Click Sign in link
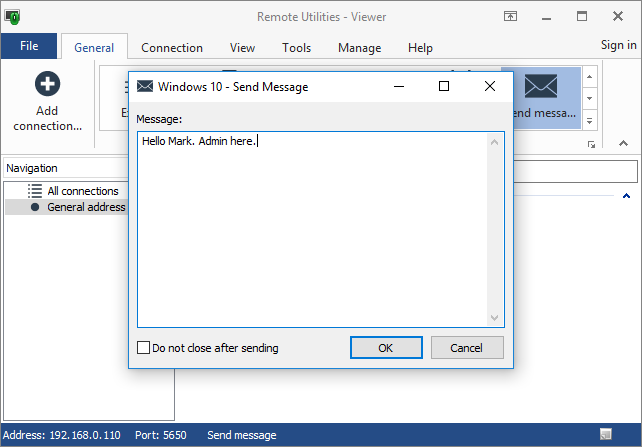The width and height of the screenshot is (642, 447). coord(618,45)
